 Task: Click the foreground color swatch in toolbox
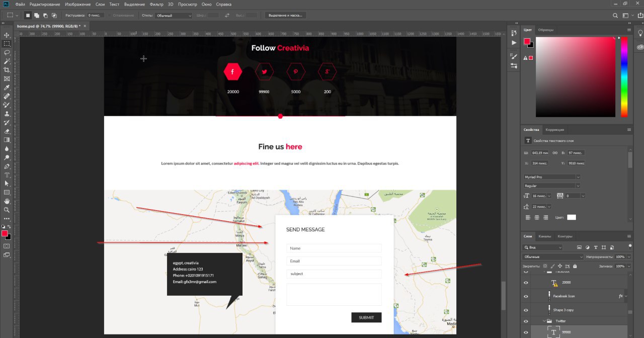click(x=5, y=234)
